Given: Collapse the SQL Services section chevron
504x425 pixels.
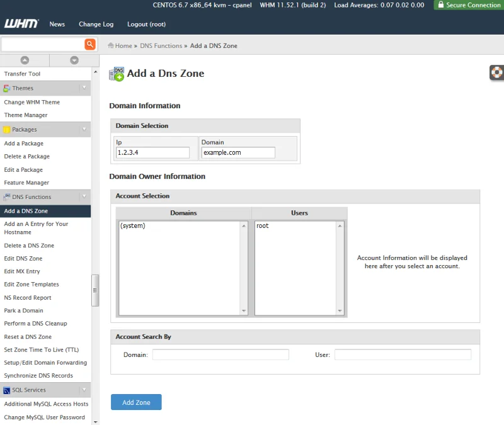Looking at the screenshot, I should tap(84, 390).
